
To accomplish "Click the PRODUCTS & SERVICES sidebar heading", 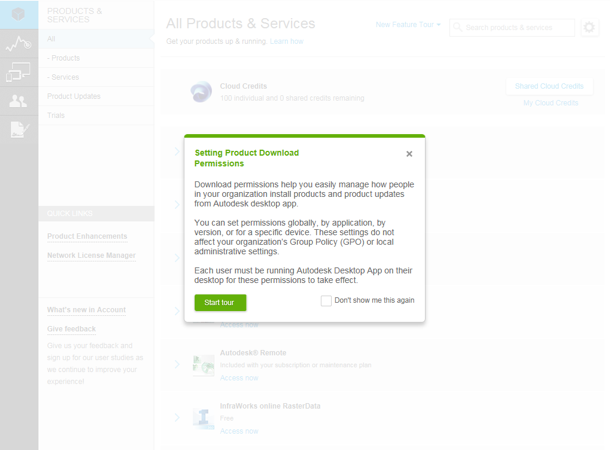I will click(x=75, y=15).
